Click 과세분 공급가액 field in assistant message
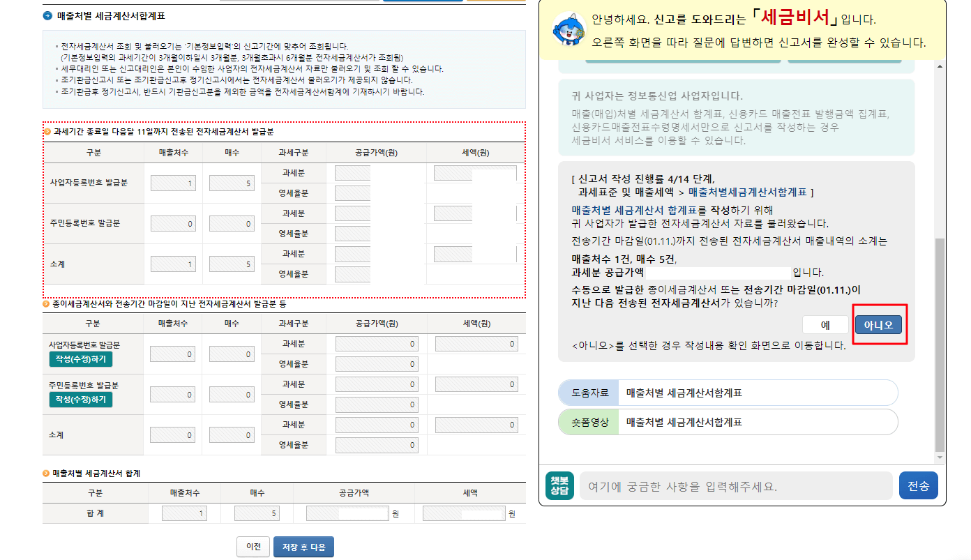971x560 pixels. 718,271
